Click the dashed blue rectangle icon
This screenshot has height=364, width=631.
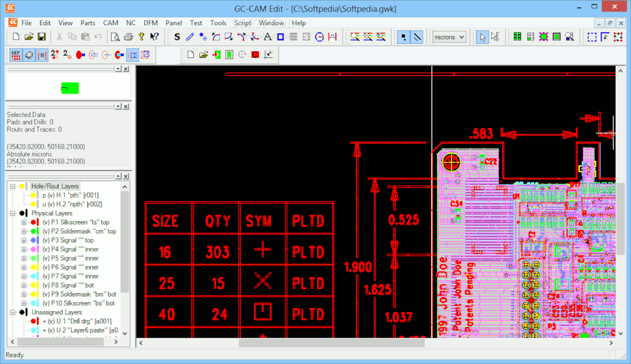(x=592, y=37)
